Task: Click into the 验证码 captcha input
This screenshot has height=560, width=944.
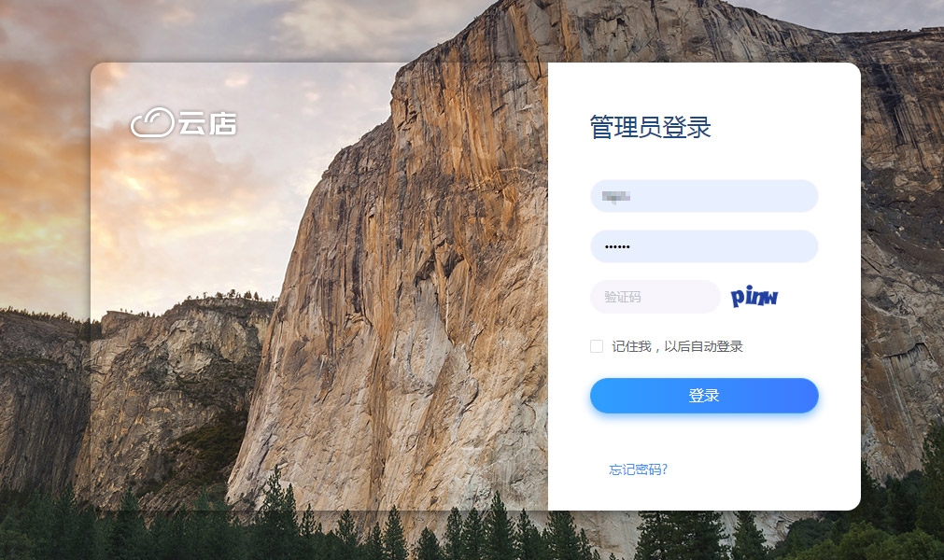Action: 655,297
